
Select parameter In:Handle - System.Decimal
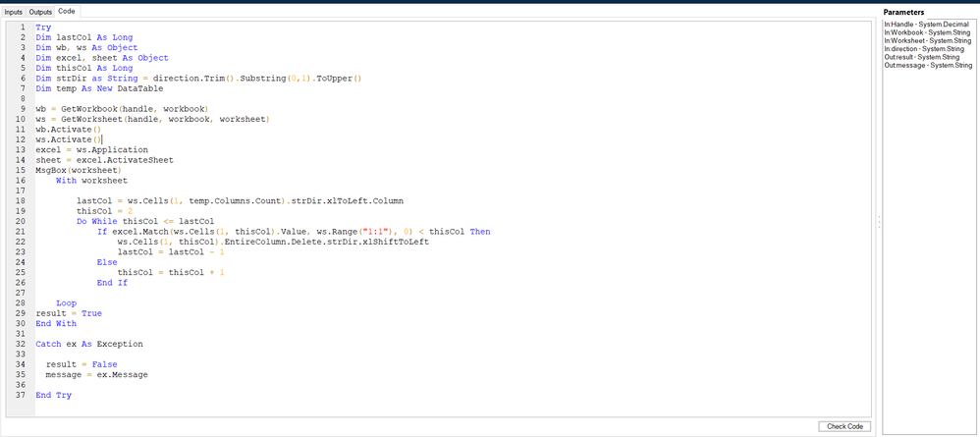[x=926, y=25]
